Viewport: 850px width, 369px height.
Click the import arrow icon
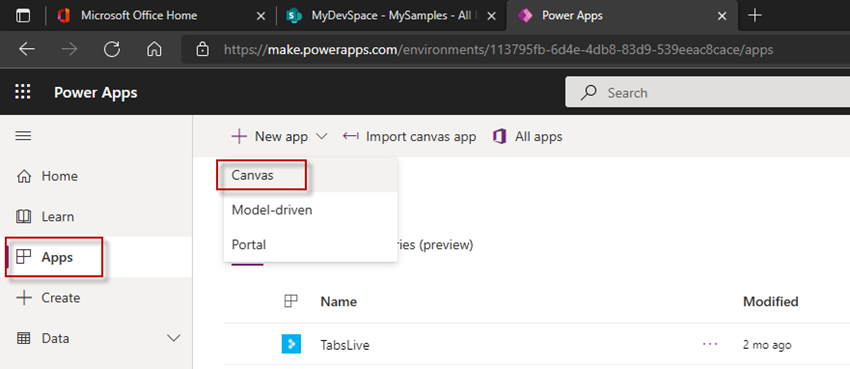(x=351, y=137)
